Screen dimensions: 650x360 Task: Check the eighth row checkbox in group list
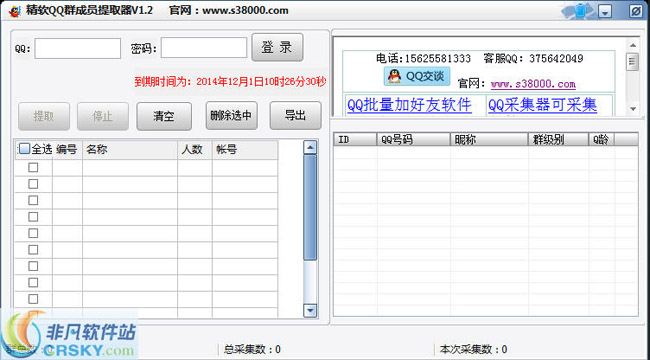[33, 283]
